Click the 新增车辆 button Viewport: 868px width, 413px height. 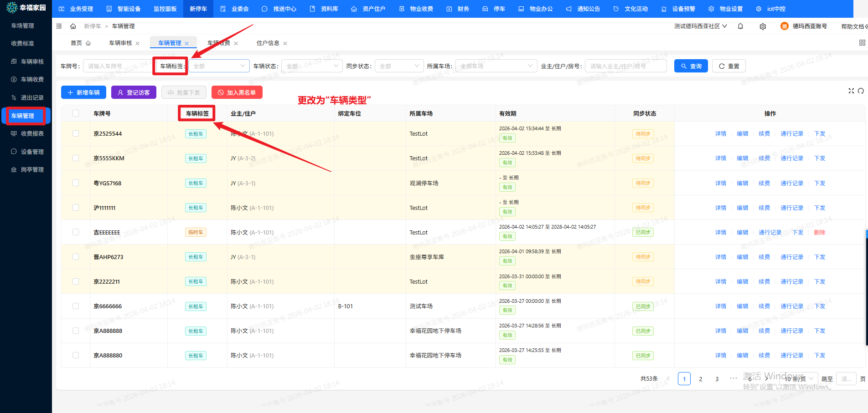84,92
